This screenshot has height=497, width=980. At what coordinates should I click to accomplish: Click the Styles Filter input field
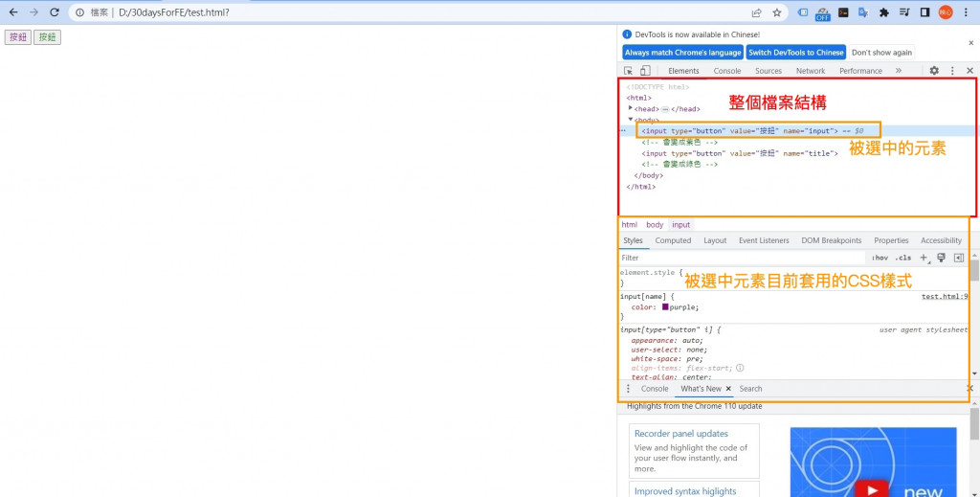[743, 258]
